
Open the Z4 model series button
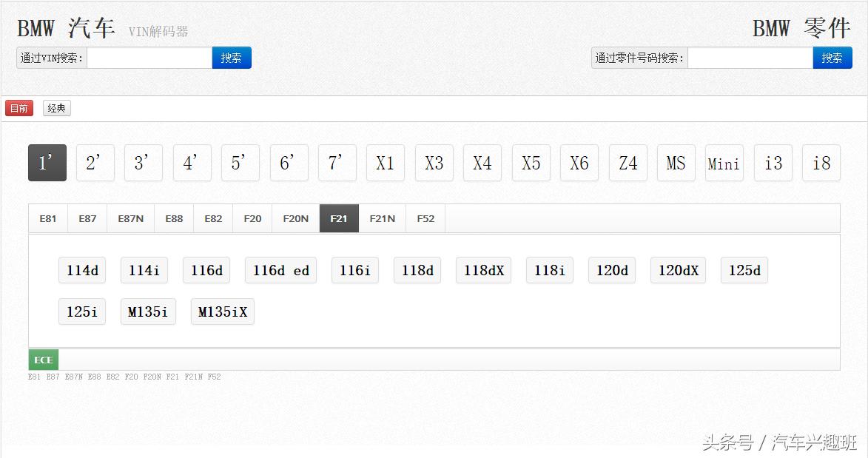click(628, 163)
